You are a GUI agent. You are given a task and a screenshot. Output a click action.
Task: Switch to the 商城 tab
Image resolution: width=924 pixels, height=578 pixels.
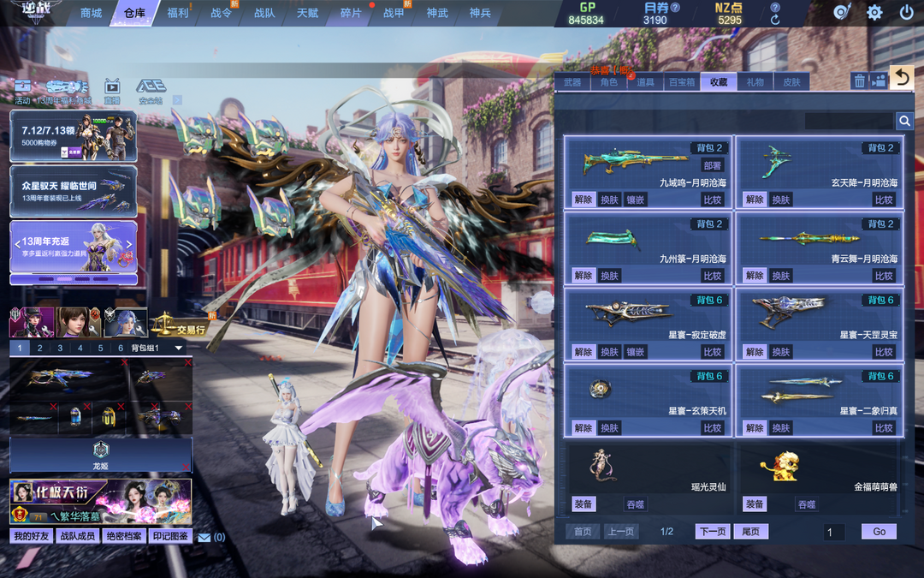91,13
